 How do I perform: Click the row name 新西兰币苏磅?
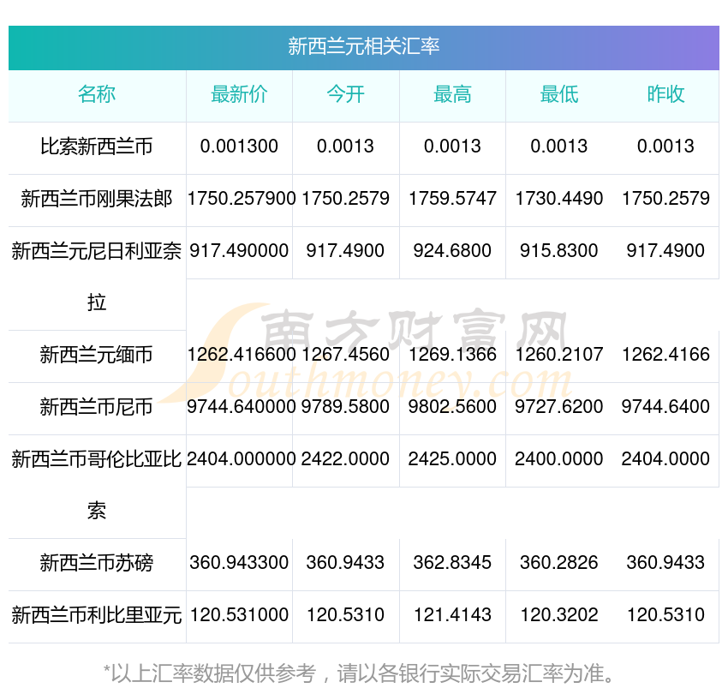(x=97, y=563)
